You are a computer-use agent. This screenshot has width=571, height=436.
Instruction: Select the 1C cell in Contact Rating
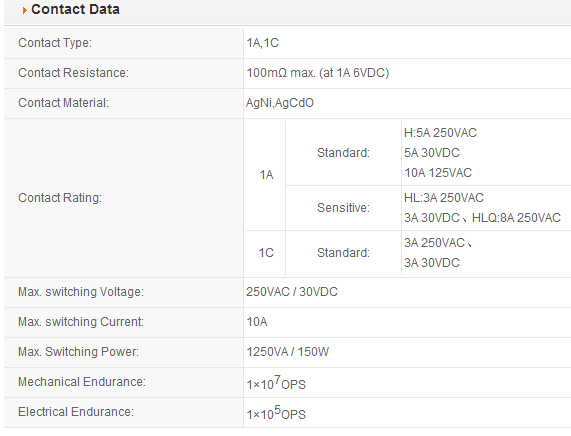tap(266, 253)
